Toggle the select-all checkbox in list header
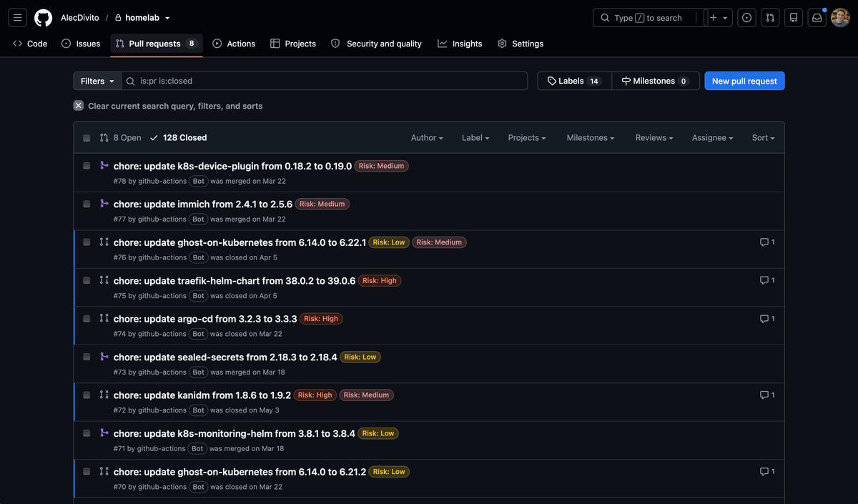The width and height of the screenshot is (858, 504). coord(87,138)
